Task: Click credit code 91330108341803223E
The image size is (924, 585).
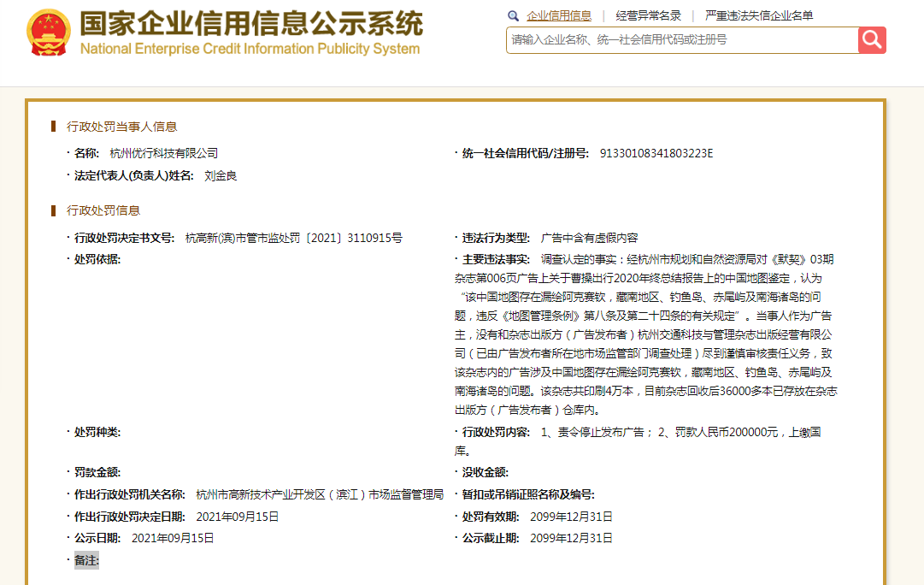Action: coord(656,153)
